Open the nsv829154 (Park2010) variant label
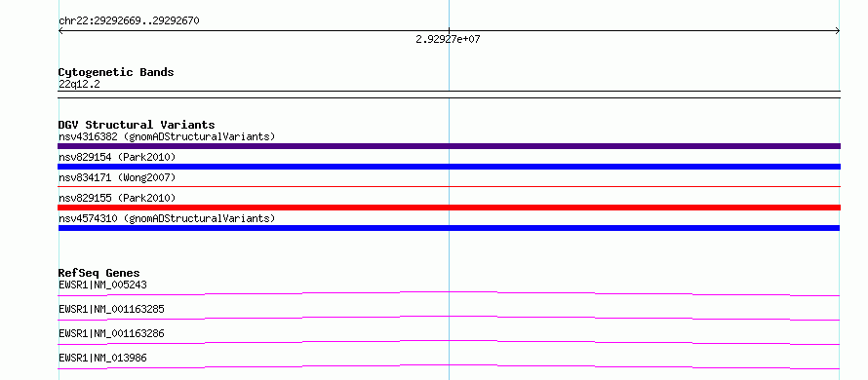 tap(117, 157)
